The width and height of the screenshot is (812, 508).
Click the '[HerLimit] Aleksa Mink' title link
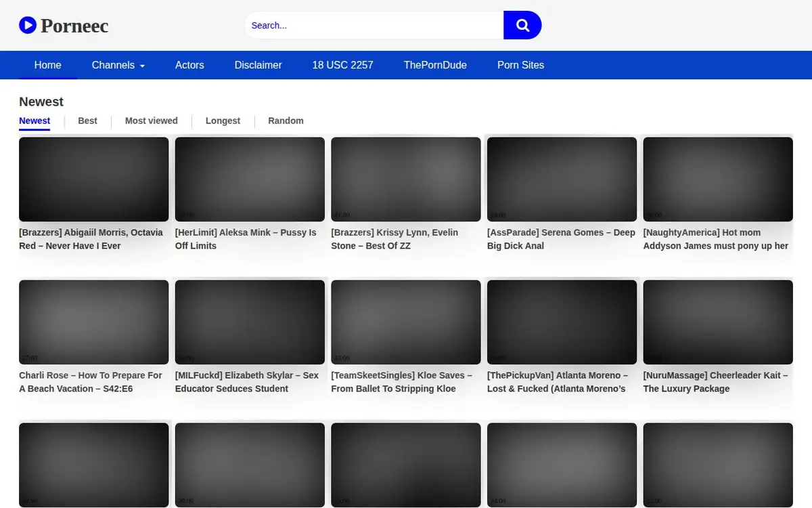point(246,239)
